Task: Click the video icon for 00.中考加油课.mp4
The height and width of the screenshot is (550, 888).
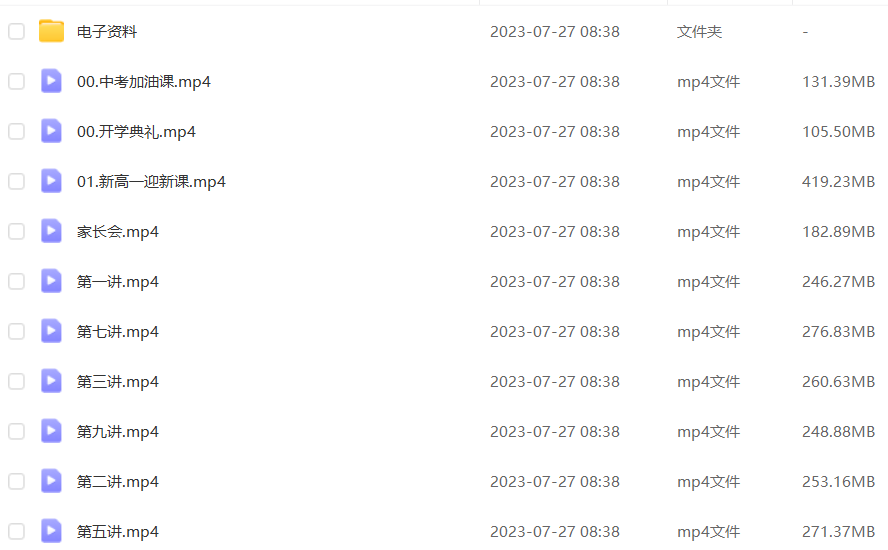Action: click(x=51, y=81)
